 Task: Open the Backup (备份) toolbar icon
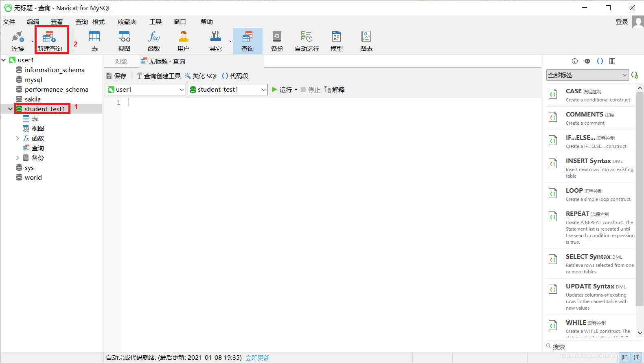(277, 41)
